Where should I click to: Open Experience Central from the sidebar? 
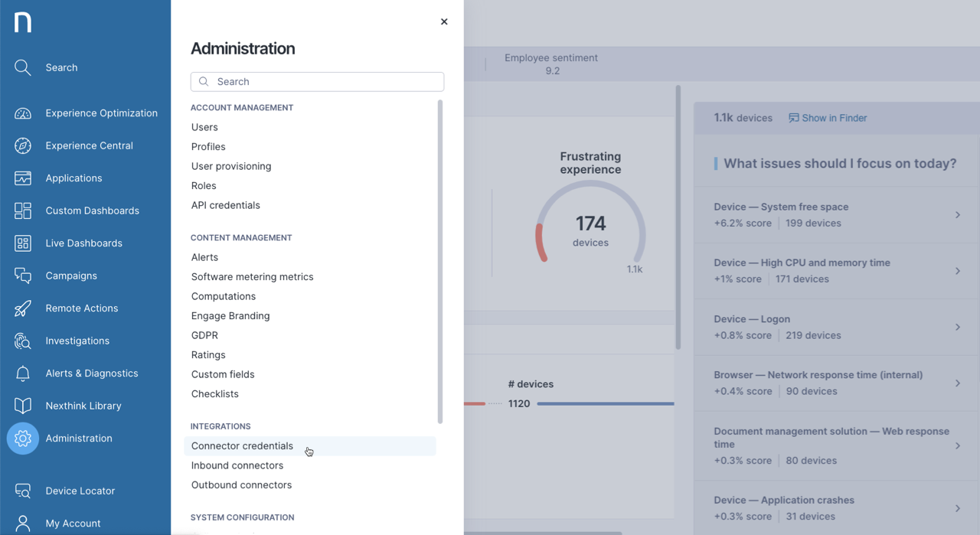click(22, 145)
